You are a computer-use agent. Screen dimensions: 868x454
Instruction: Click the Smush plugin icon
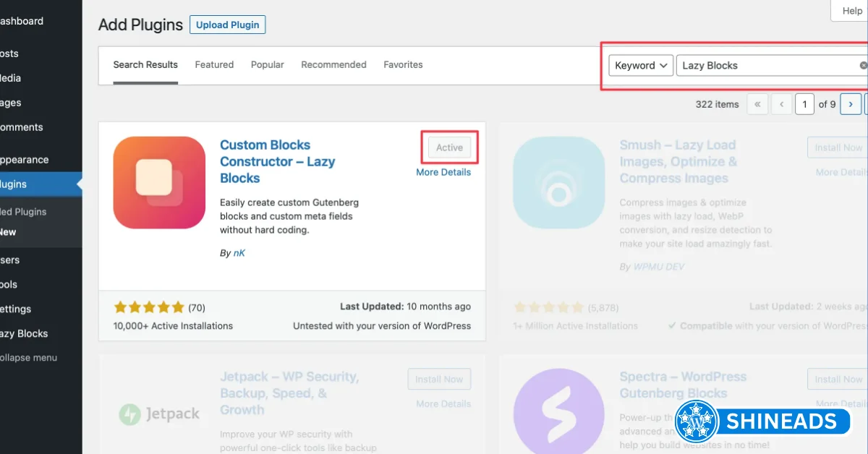(x=558, y=183)
